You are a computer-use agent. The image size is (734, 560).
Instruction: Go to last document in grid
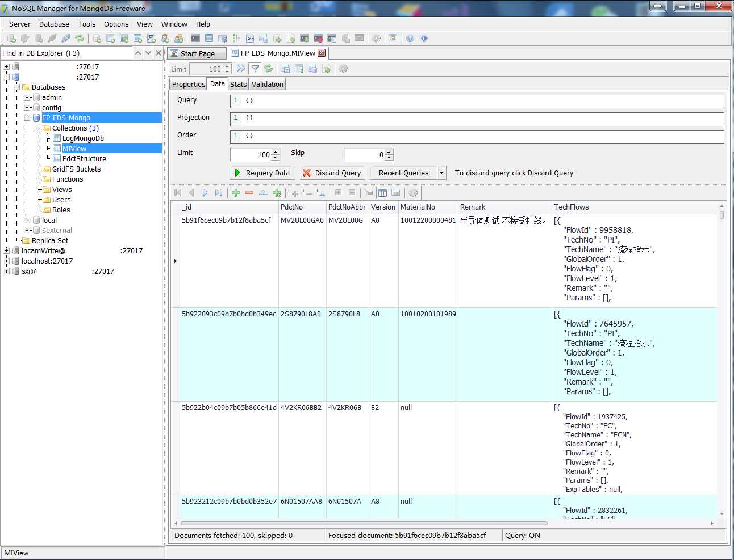point(219,193)
